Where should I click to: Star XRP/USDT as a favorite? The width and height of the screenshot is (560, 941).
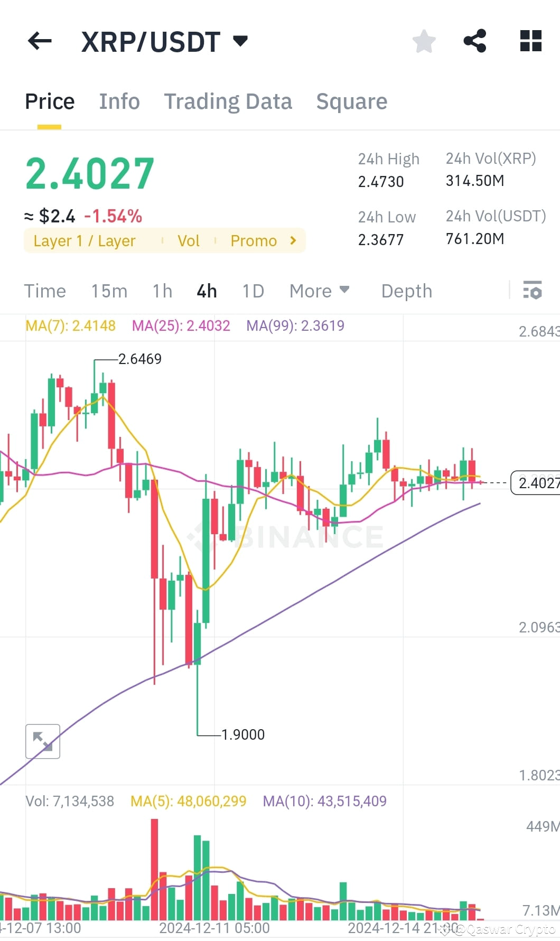pos(424,41)
